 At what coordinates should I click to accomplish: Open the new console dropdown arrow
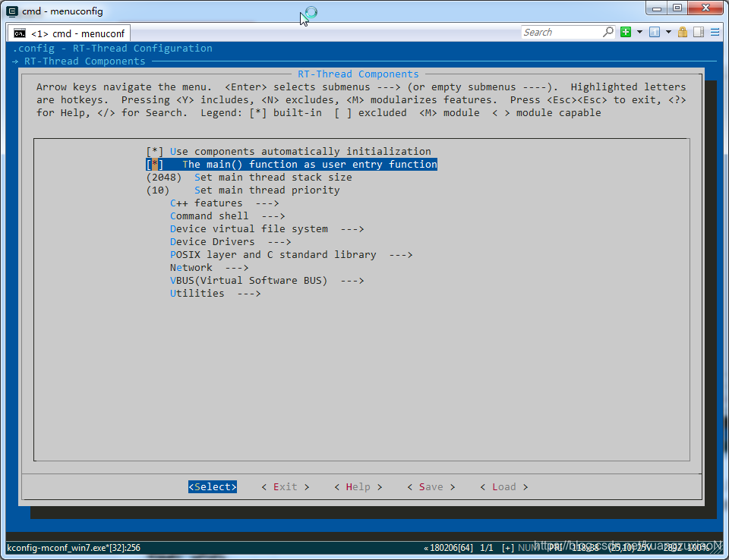pos(639,32)
